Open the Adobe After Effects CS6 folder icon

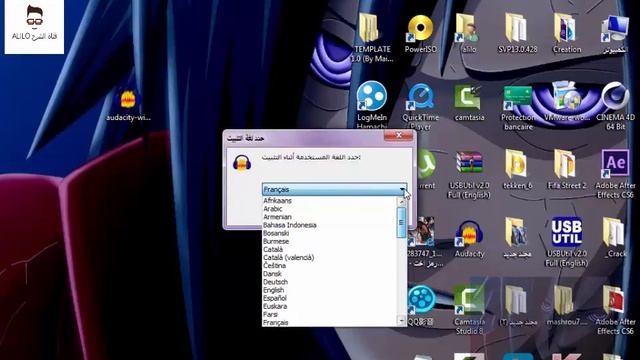click(613, 300)
